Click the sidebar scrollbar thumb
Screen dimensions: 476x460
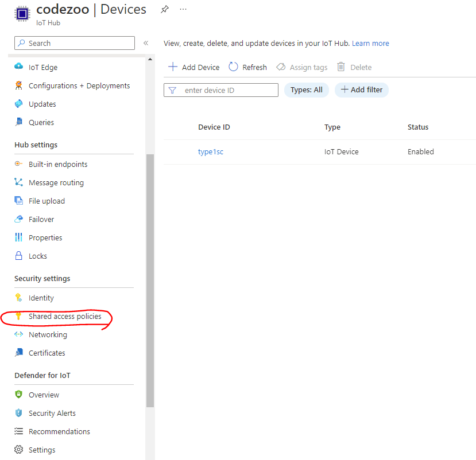pos(150,281)
